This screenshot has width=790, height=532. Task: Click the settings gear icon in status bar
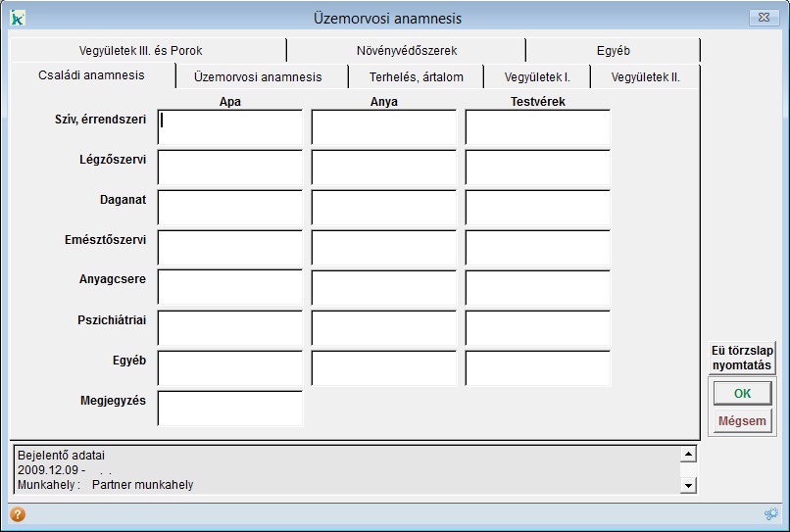tap(771, 514)
